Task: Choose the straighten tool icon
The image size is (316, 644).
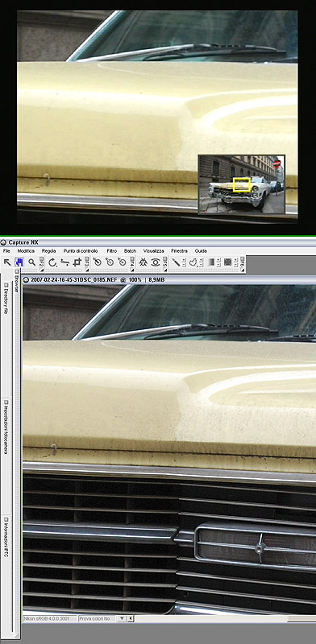Action: [64, 262]
